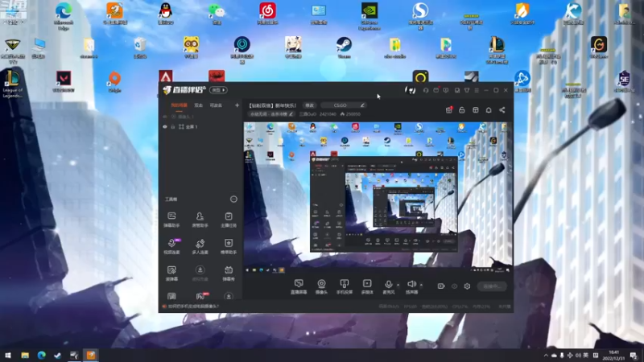Toggle the lock on fullscreen 1 source
This screenshot has width=644, height=362.
[173, 127]
